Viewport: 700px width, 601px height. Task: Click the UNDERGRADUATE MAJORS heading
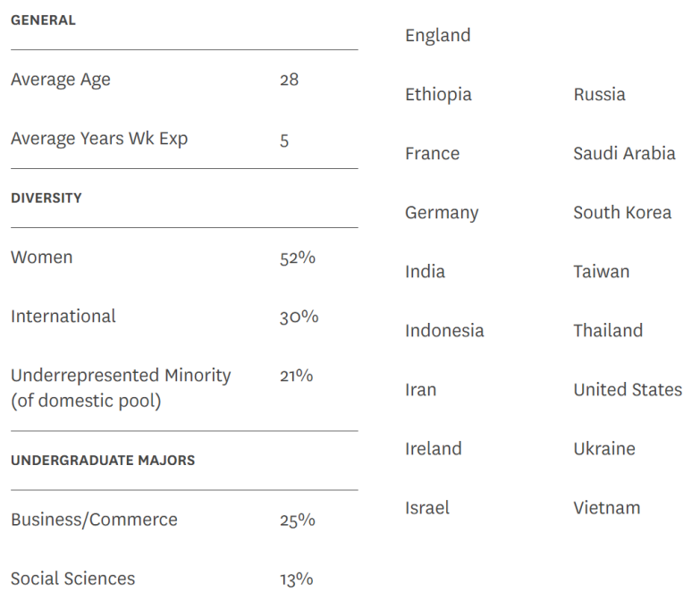[x=103, y=461]
